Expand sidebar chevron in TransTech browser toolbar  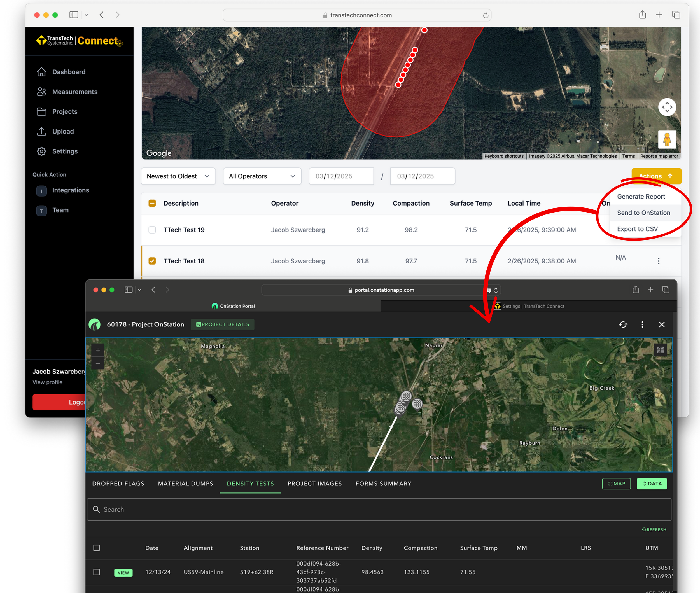tap(87, 15)
